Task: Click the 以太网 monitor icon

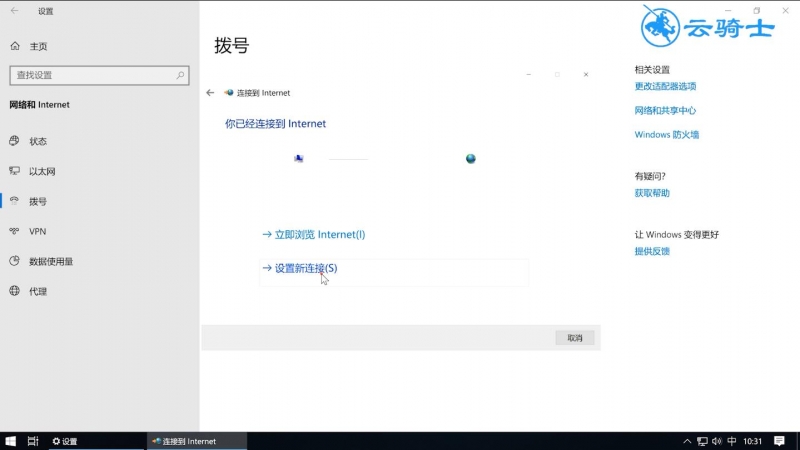Action: (x=14, y=170)
